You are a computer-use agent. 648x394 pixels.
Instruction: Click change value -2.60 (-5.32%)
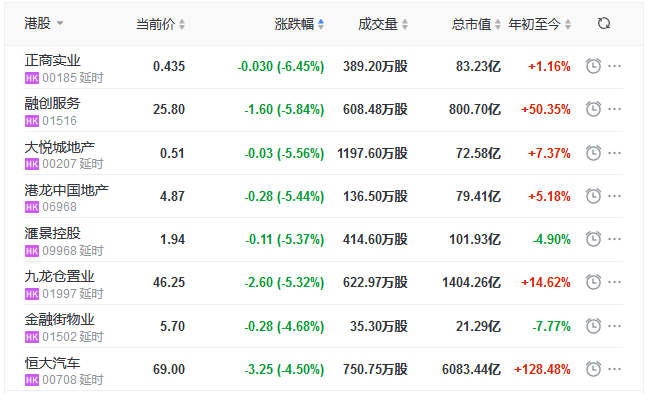click(x=284, y=282)
